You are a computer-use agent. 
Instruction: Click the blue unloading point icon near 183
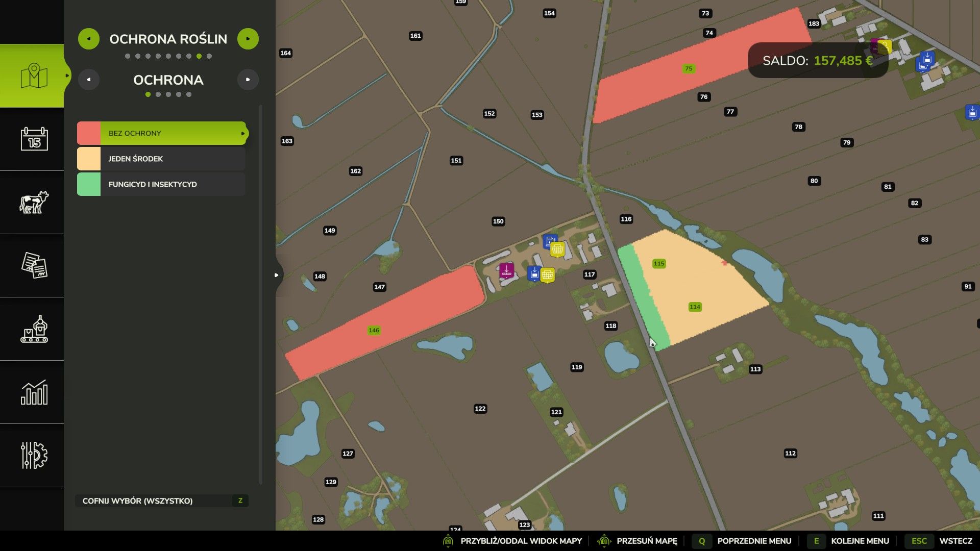pos(927,59)
